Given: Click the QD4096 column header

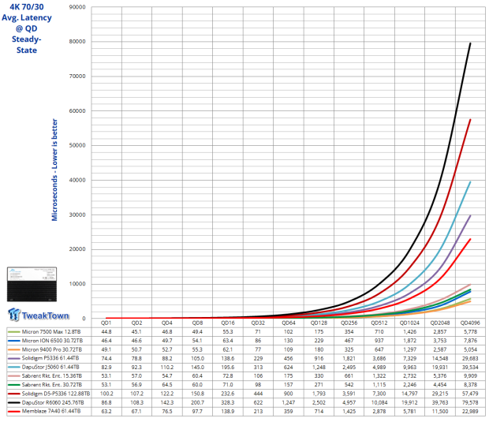Looking at the screenshot, I should click(x=470, y=323).
